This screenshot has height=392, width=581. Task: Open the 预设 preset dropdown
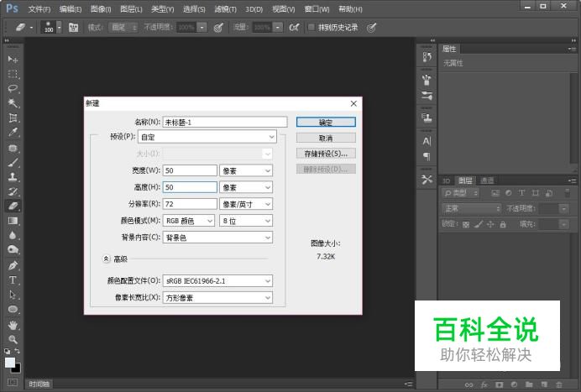[207, 137]
